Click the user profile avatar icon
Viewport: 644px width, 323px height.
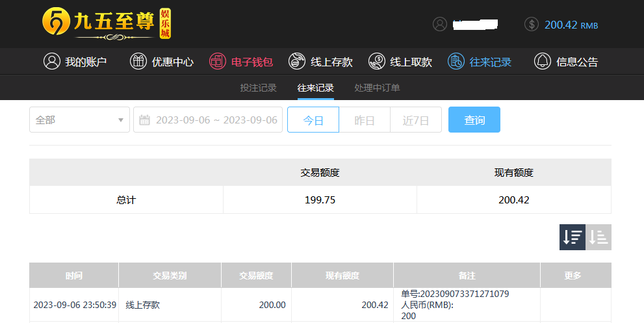[440, 24]
